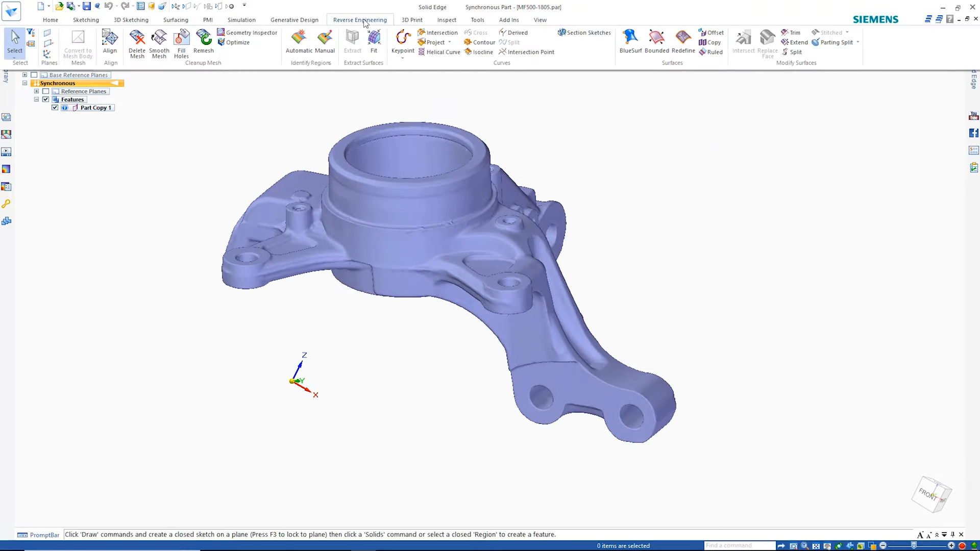Open the Parting Split dropdown arrow
980x551 pixels.
[x=858, y=42]
